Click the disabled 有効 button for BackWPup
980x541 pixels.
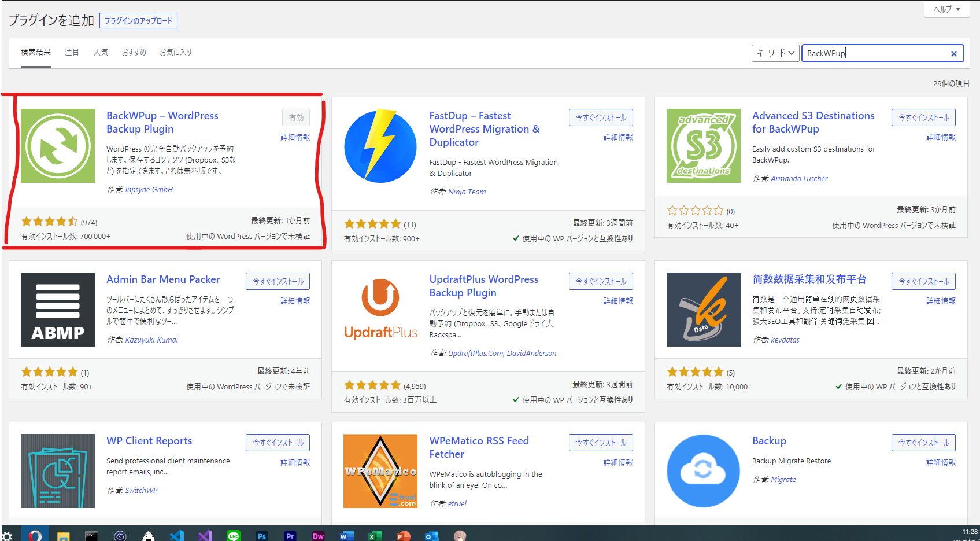(296, 117)
